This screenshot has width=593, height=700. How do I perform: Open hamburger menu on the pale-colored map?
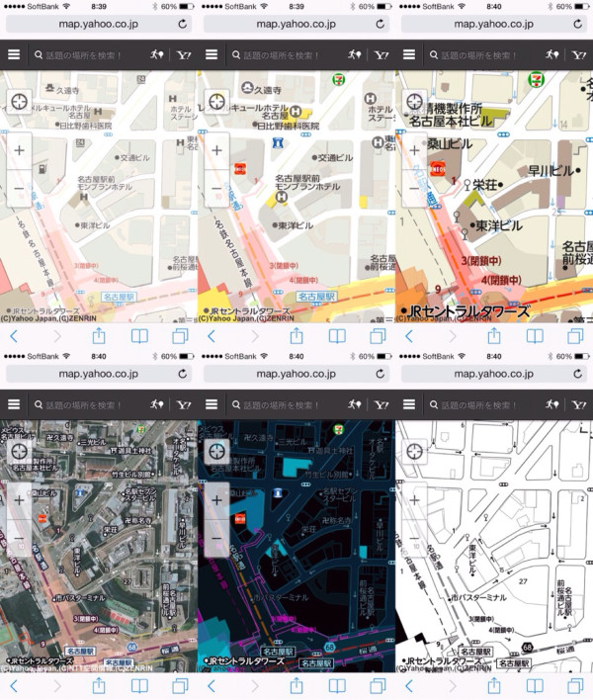click(14, 55)
